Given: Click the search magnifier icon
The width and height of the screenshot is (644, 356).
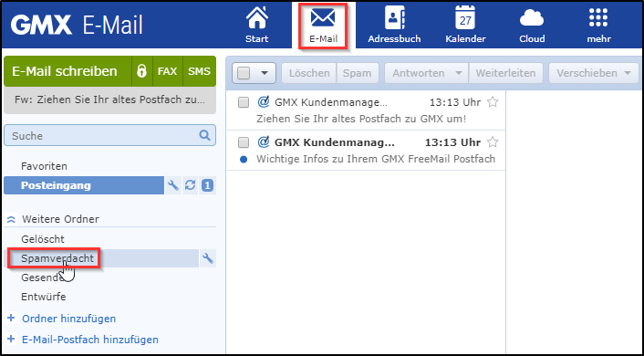Looking at the screenshot, I should coord(204,135).
